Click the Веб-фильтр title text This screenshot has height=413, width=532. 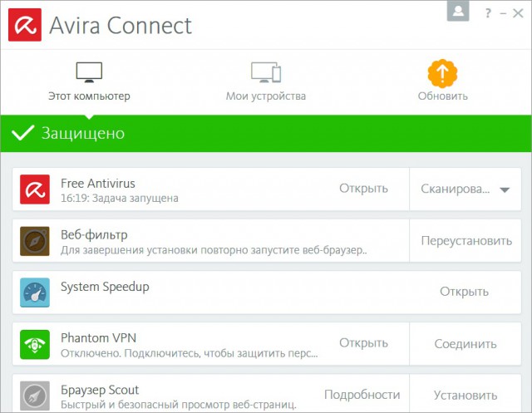[x=94, y=235]
